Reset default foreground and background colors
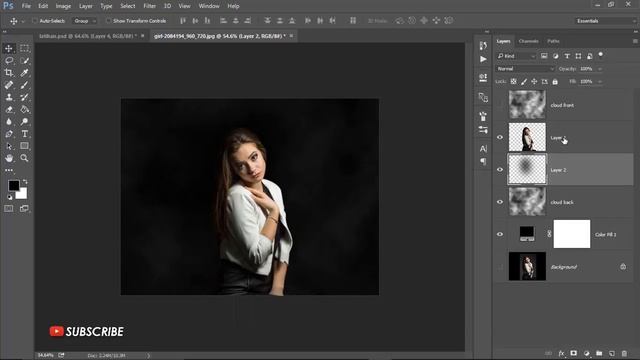 [10, 197]
